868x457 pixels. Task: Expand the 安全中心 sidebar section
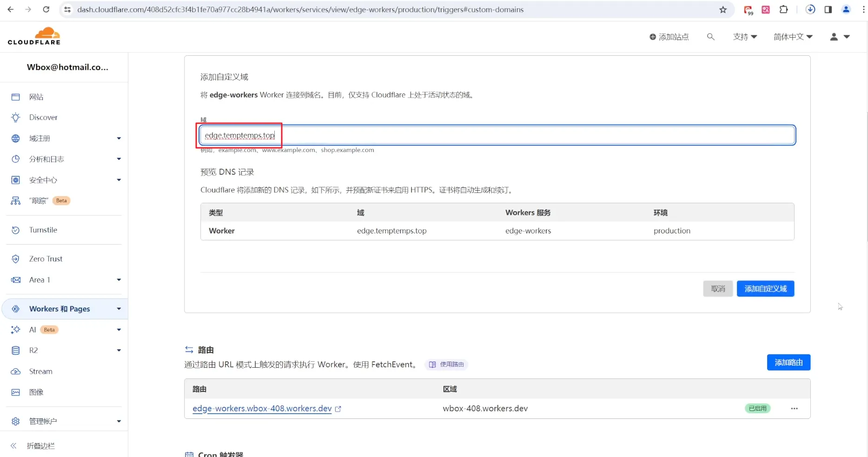coord(119,180)
